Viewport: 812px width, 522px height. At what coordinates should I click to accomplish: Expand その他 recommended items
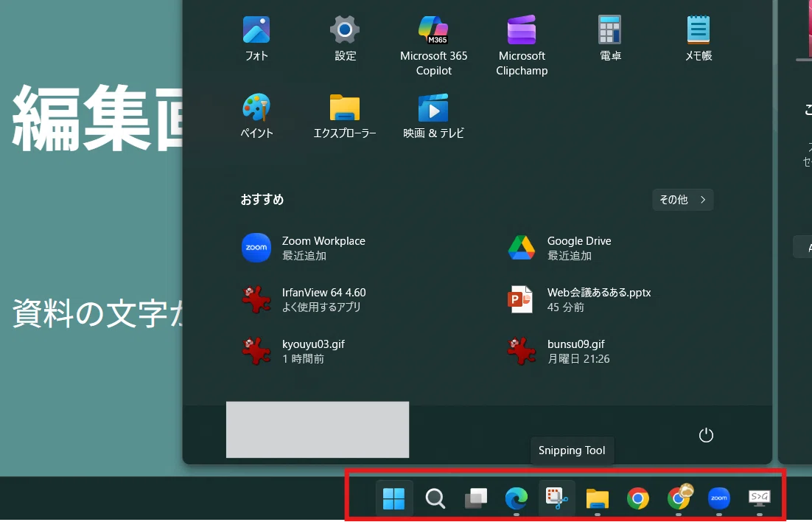[682, 200]
